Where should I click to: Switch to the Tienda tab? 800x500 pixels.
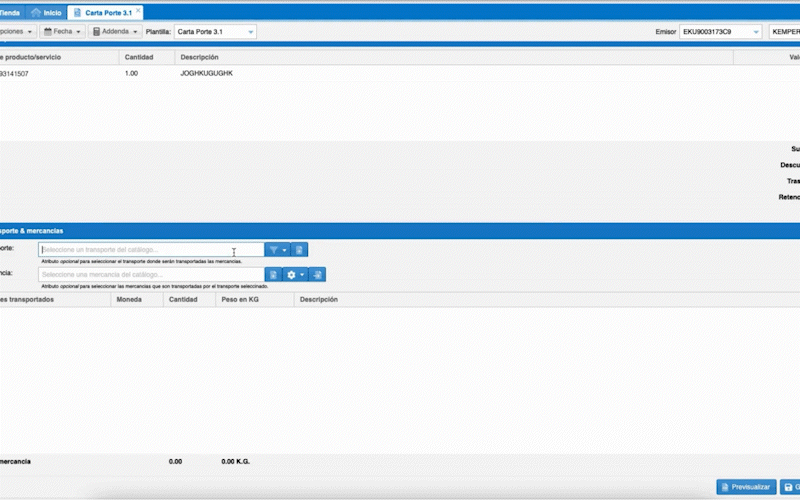pyautogui.click(x=10, y=13)
